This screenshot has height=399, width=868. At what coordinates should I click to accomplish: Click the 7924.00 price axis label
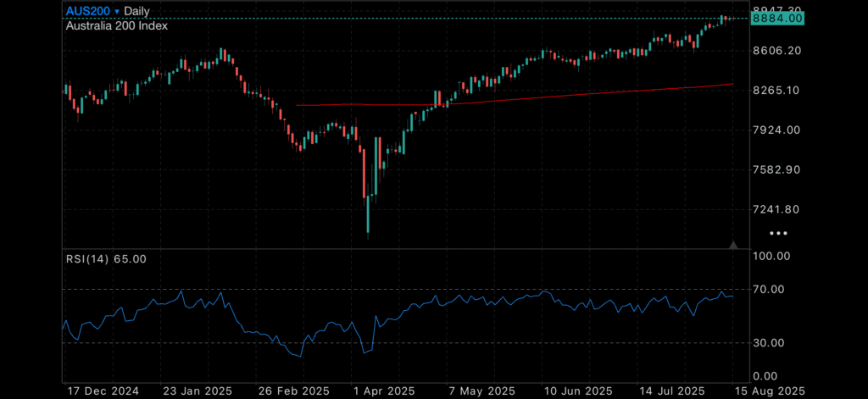point(776,130)
